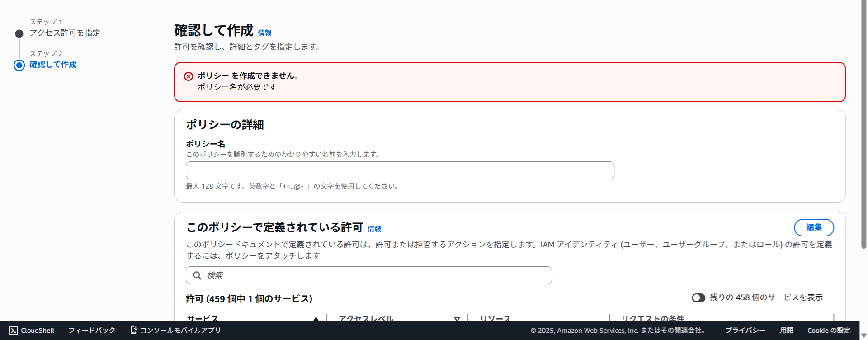Open the プライバシー footer link
868x340 pixels.
(x=745, y=331)
